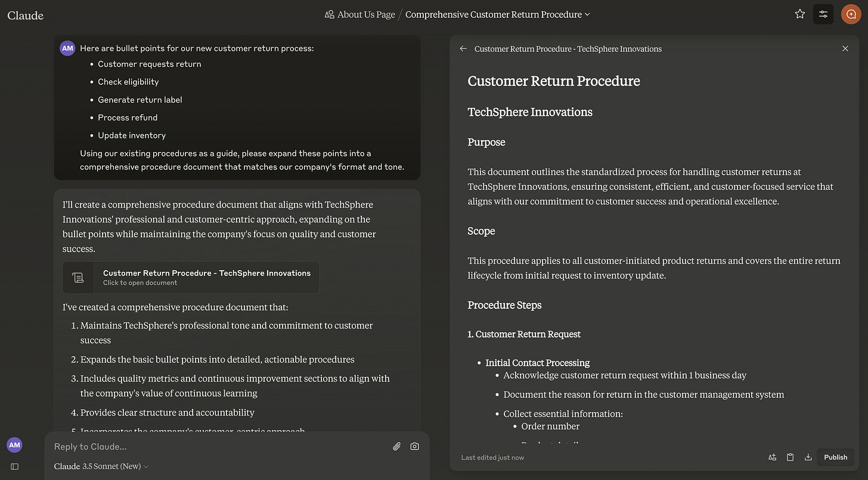868x480 pixels.
Task: Go back with the artifact panel arrow
Action: pyautogui.click(x=463, y=49)
